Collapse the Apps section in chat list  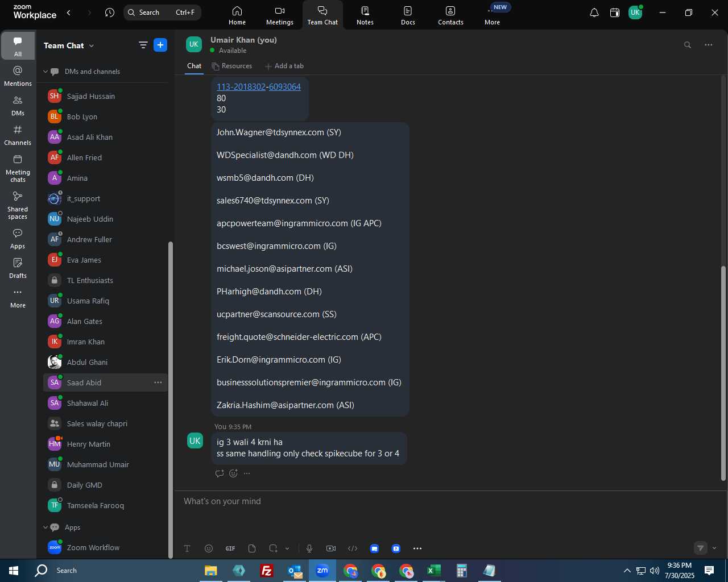pos(45,527)
